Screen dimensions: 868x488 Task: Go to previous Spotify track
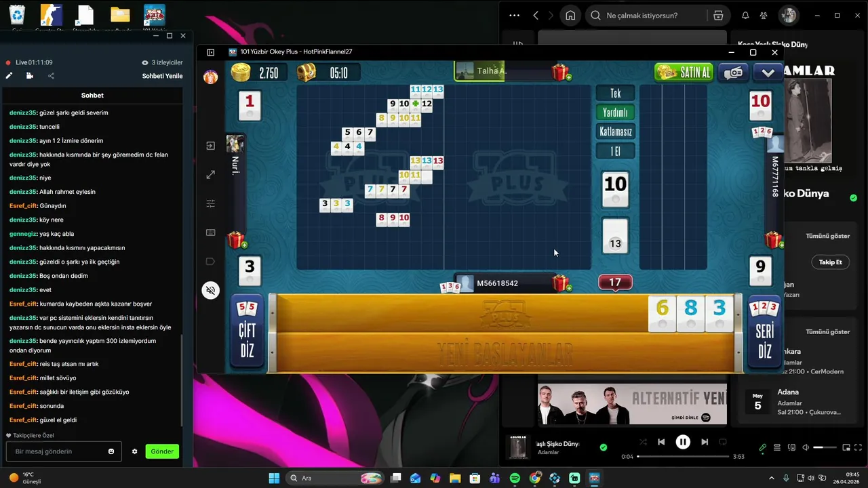661,442
